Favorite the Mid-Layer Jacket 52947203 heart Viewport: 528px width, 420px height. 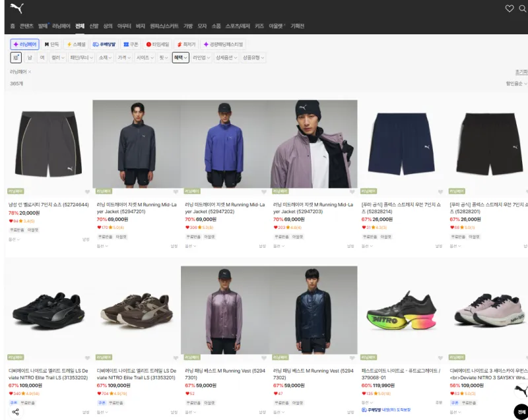(352, 192)
